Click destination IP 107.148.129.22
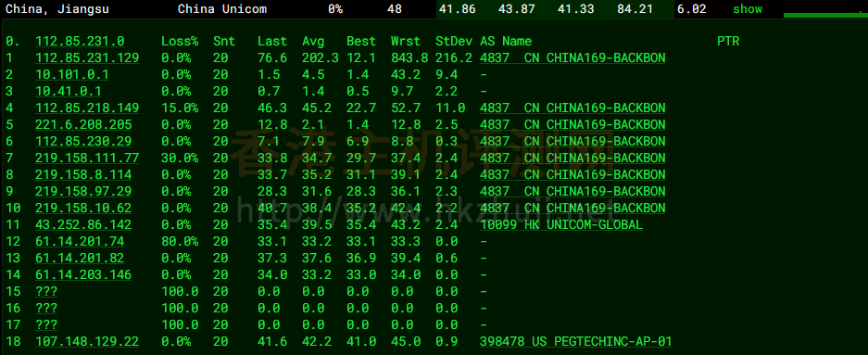 point(87,341)
